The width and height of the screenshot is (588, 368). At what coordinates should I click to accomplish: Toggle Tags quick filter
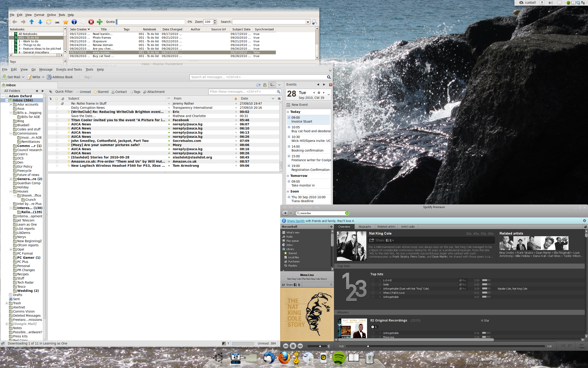(135, 92)
